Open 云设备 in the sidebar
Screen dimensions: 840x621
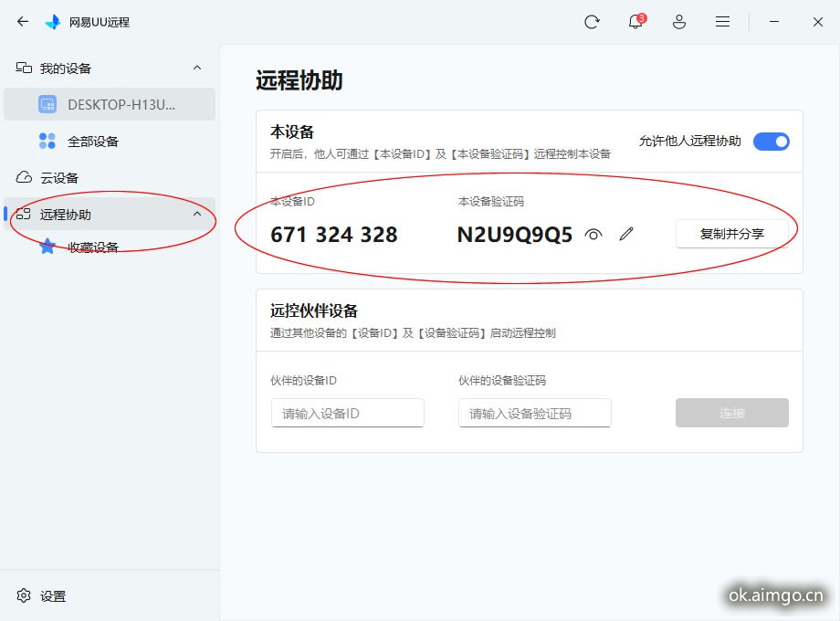pyautogui.click(x=59, y=178)
